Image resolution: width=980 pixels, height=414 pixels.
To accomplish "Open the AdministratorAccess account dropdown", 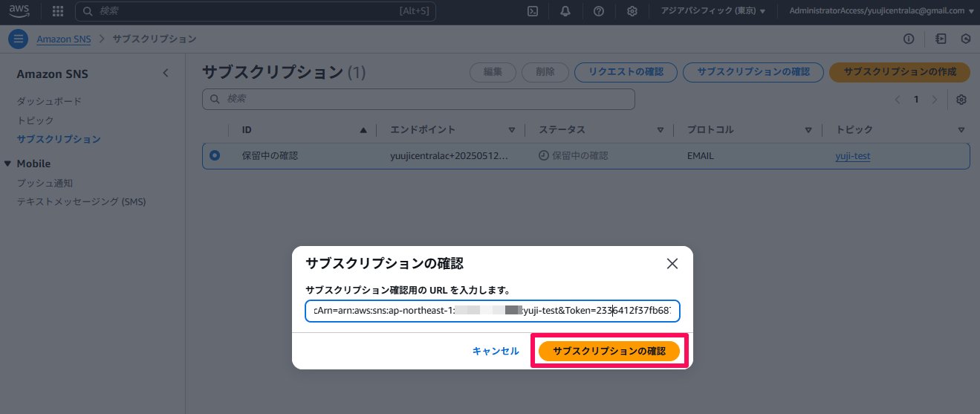I will [x=882, y=11].
